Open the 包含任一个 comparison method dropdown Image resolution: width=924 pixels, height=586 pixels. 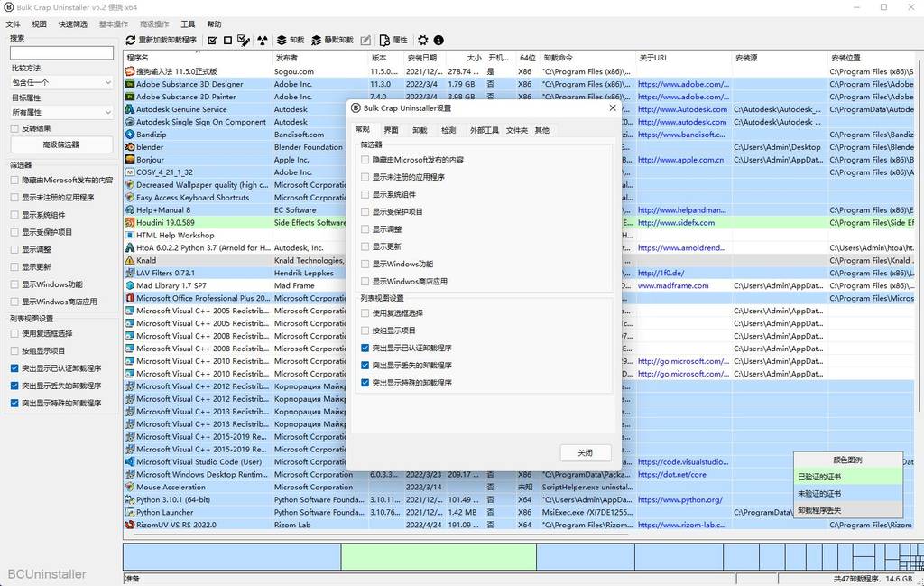[60, 82]
